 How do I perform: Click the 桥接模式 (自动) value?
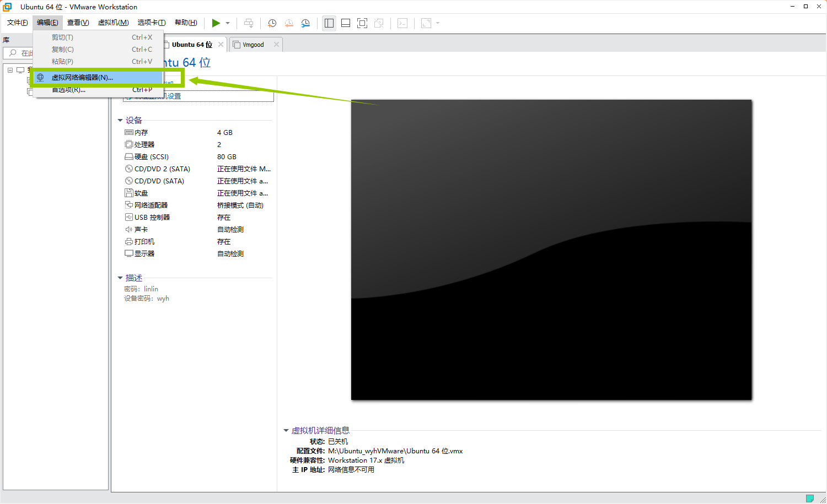[x=240, y=205]
